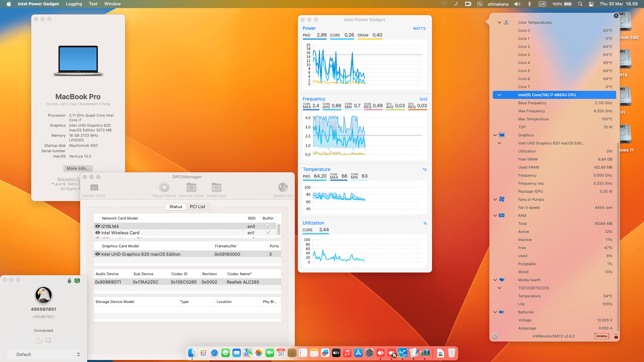Uncheck Builtin for I219LM4
The image size is (644, 362).
click(x=268, y=226)
